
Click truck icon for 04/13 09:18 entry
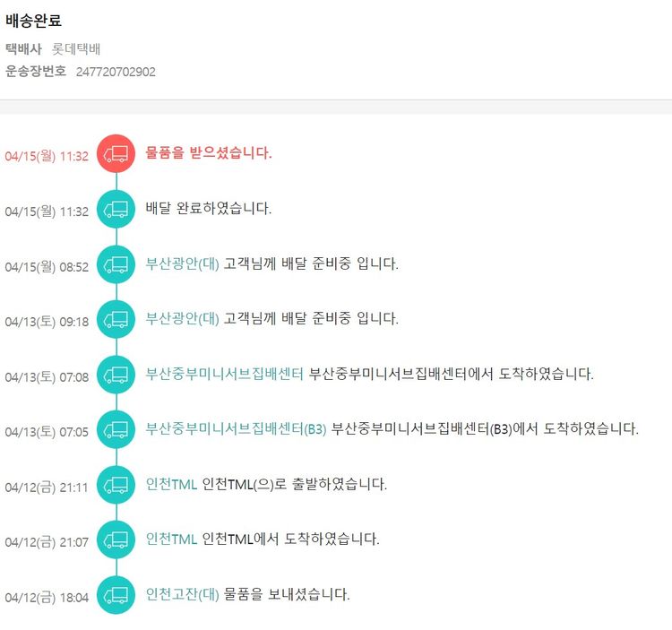[116, 319]
